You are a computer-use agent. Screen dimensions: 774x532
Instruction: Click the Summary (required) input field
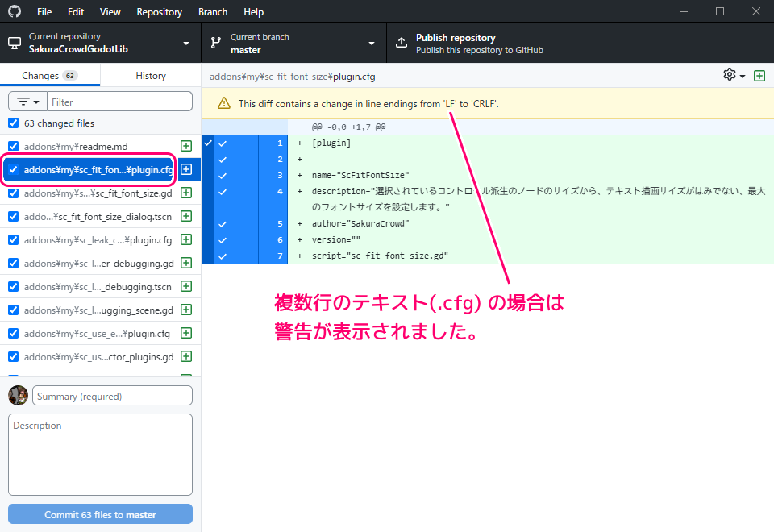pyautogui.click(x=112, y=396)
